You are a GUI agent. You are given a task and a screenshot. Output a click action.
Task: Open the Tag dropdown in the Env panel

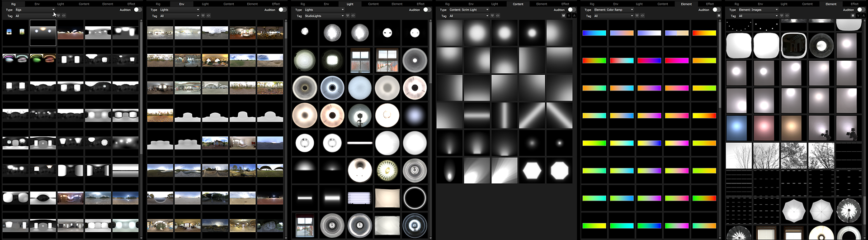pos(179,16)
